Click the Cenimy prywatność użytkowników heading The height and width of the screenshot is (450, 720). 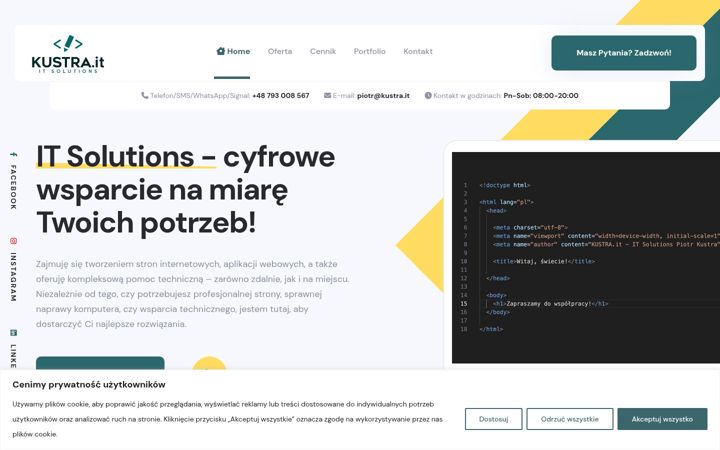point(89,384)
